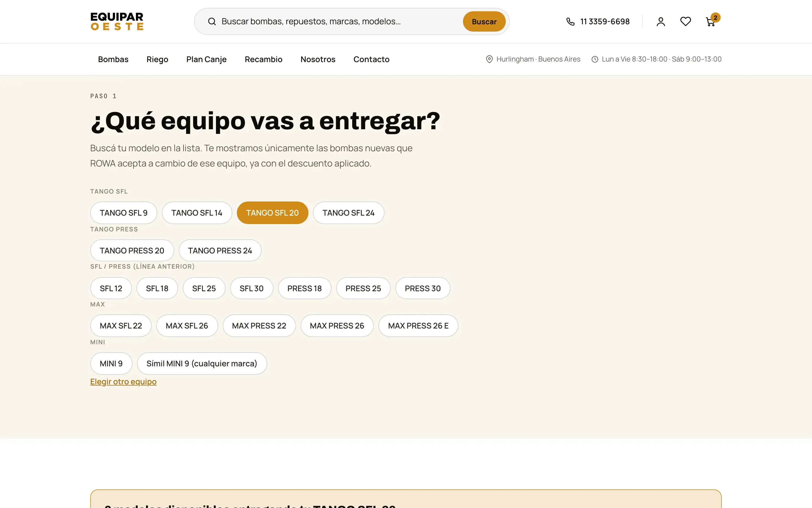Deselect the highlighted TANGO SFL 20 chip

tap(272, 213)
